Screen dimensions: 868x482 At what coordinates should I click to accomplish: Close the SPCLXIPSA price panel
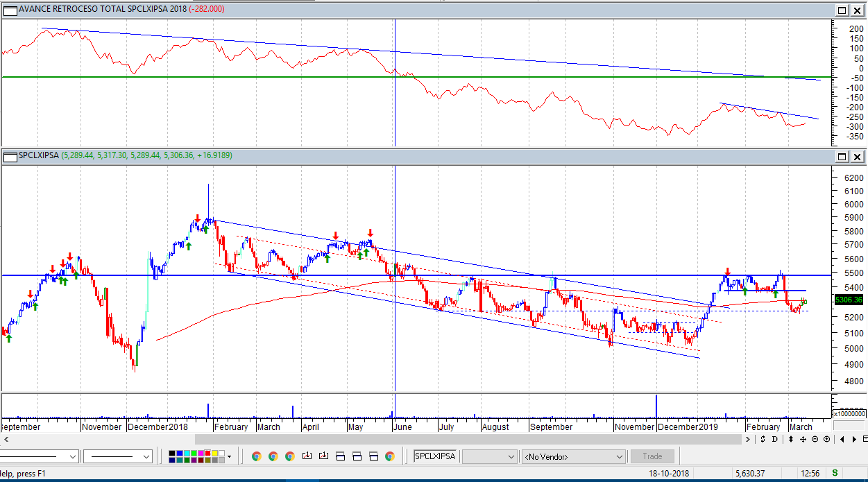tap(857, 155)
